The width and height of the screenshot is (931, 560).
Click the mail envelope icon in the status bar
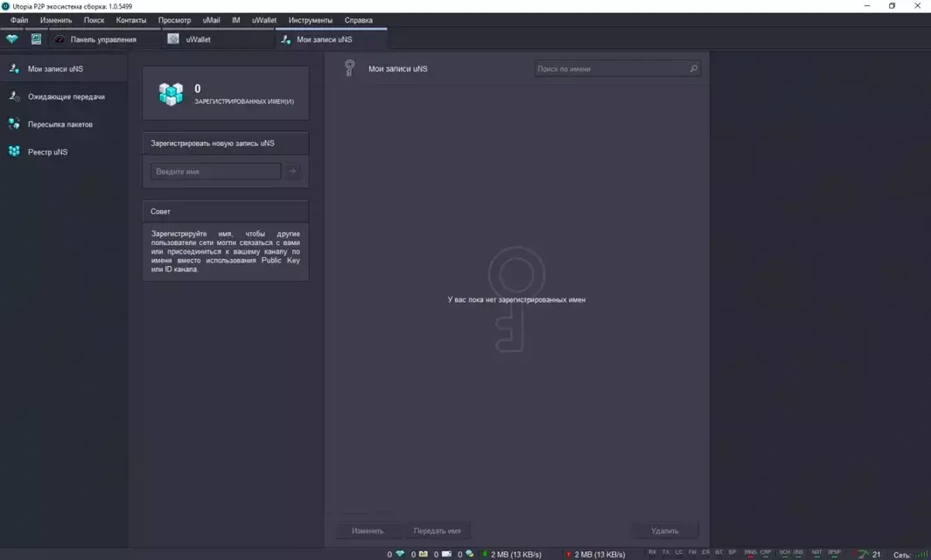click(x=446, y=554)
